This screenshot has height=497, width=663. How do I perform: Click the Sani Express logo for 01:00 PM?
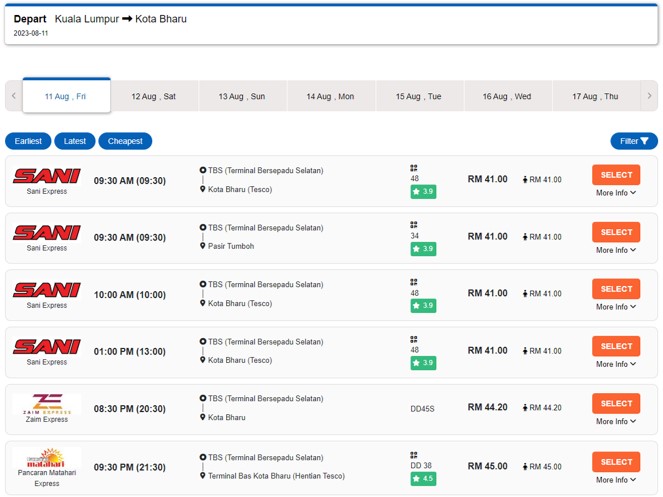47,347
